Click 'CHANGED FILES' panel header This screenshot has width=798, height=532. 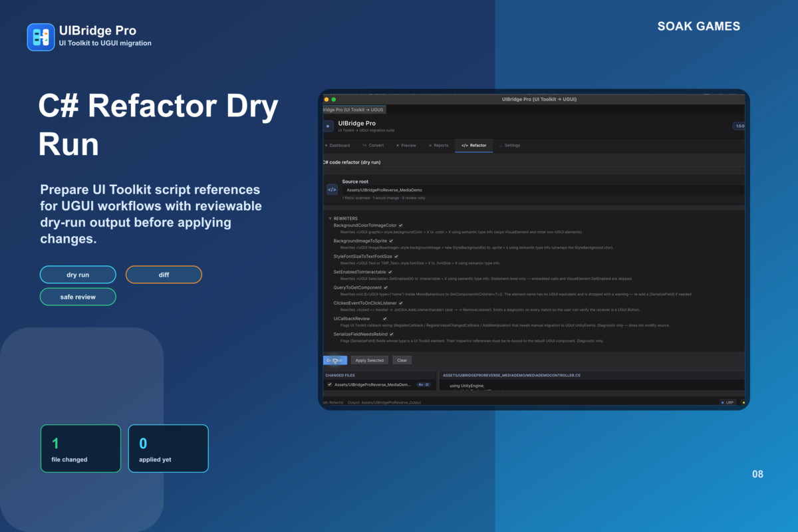[x=340, y=375]
